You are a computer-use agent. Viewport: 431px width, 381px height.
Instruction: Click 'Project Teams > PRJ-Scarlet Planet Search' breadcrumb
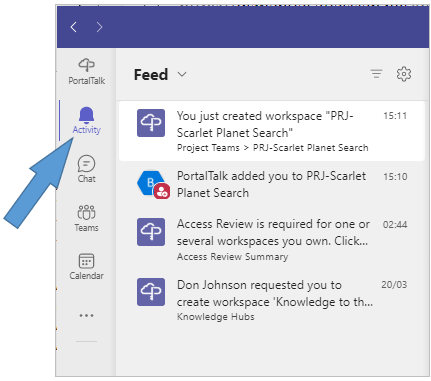273,148
